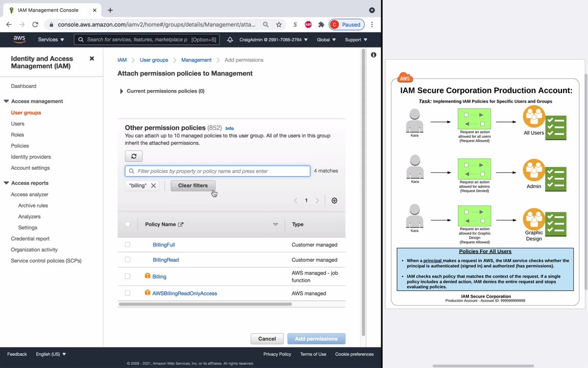Image resolution: width=588 pixels, height=368 pixels.
Task: Go to the next page of policies
Action: (x=317, y=200)
